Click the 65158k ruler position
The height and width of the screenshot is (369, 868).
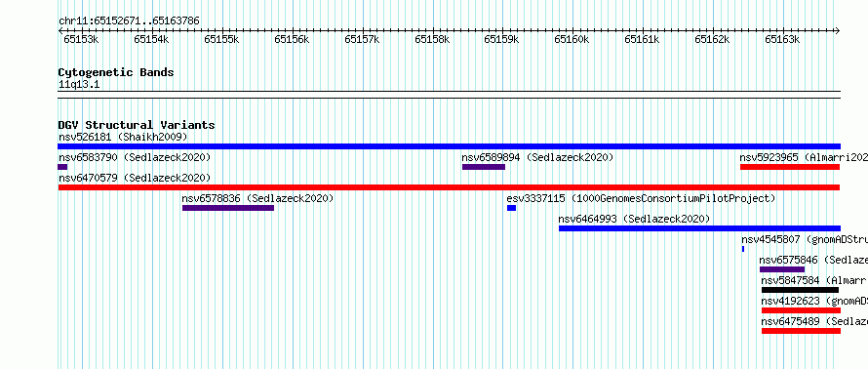[x=432, y=39]
